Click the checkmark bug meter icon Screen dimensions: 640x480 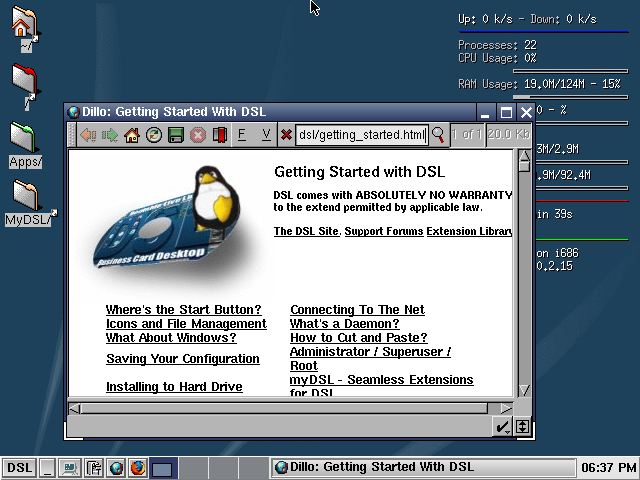503,427
